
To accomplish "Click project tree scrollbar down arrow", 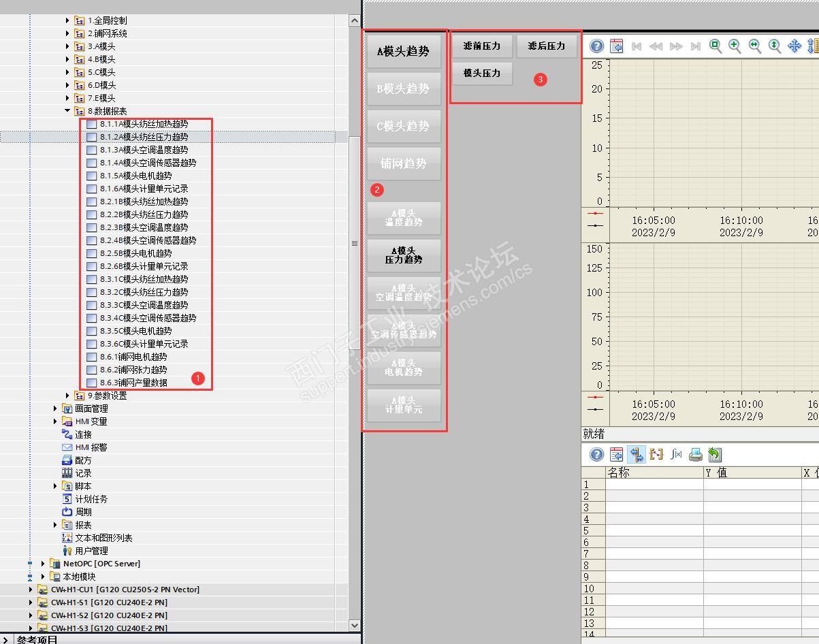I will pos(354,625).
